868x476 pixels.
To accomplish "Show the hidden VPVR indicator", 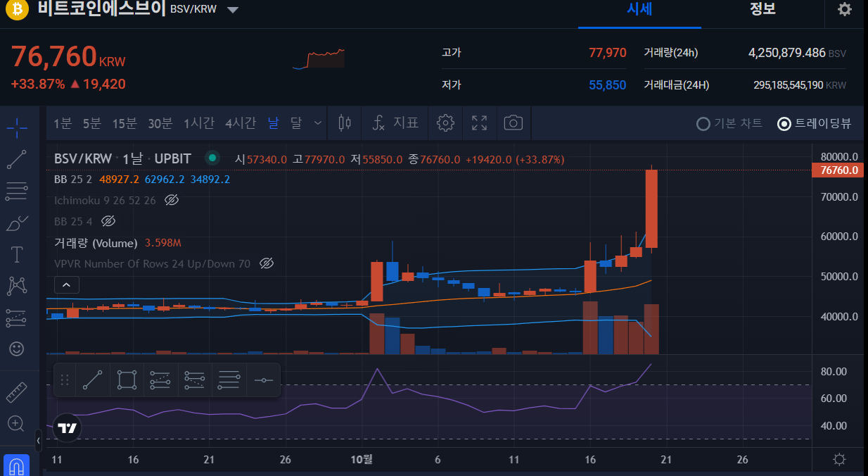I will 266,263.
